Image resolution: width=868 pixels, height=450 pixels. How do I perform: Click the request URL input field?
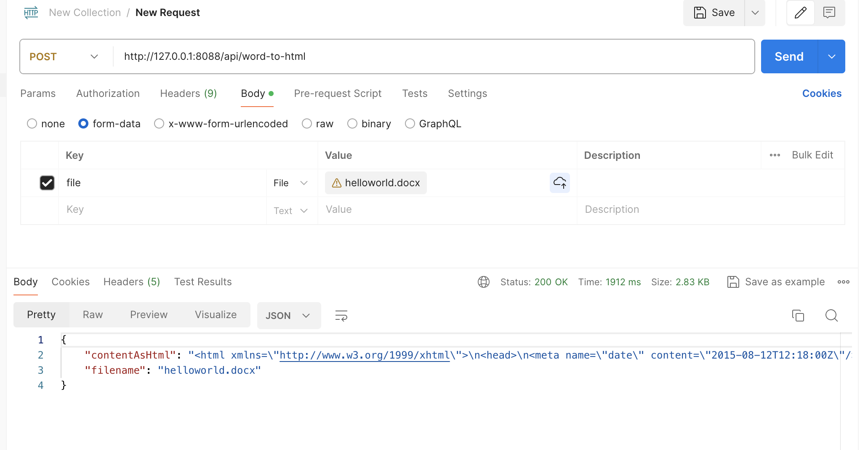pyautogui.click(x=379, y=56)
